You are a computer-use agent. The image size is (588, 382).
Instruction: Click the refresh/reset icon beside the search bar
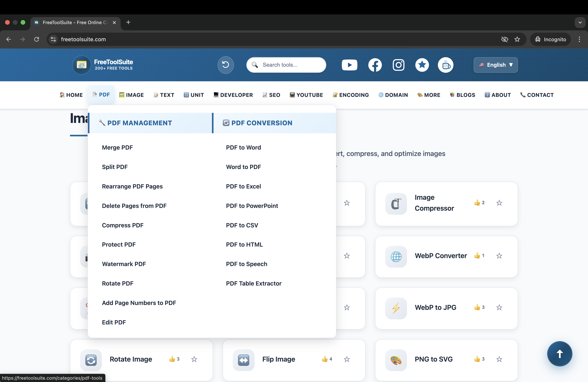[x=225, y=65]
